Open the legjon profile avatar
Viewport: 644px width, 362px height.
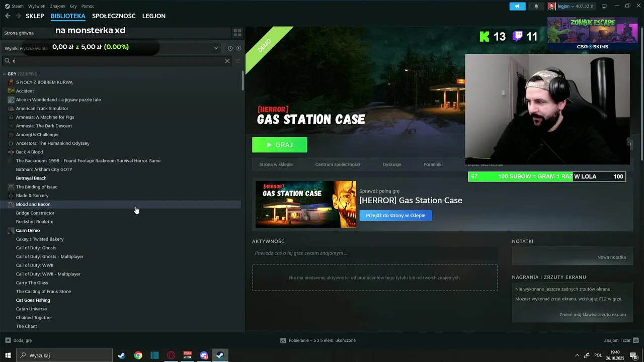[552, 6]
